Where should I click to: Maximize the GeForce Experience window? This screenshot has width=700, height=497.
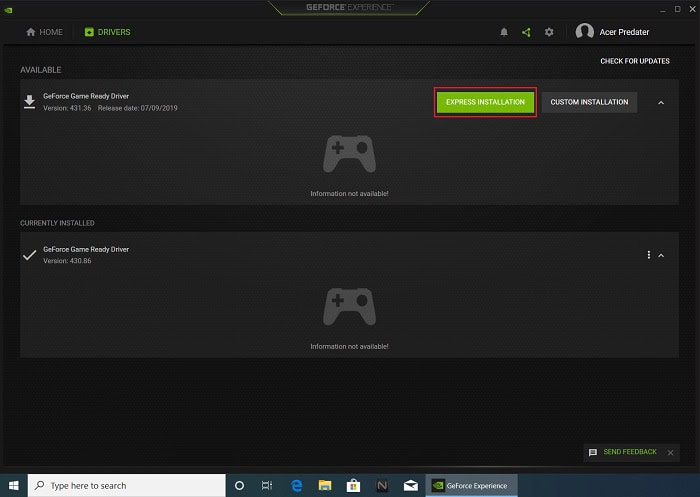coord(677,9)
